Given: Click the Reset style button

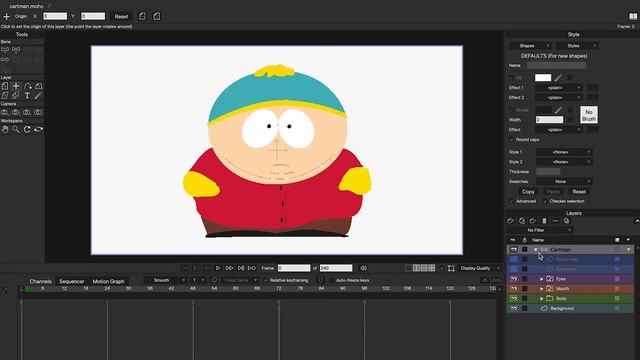Looking at the screenshot, I should (x=579, y=191).
